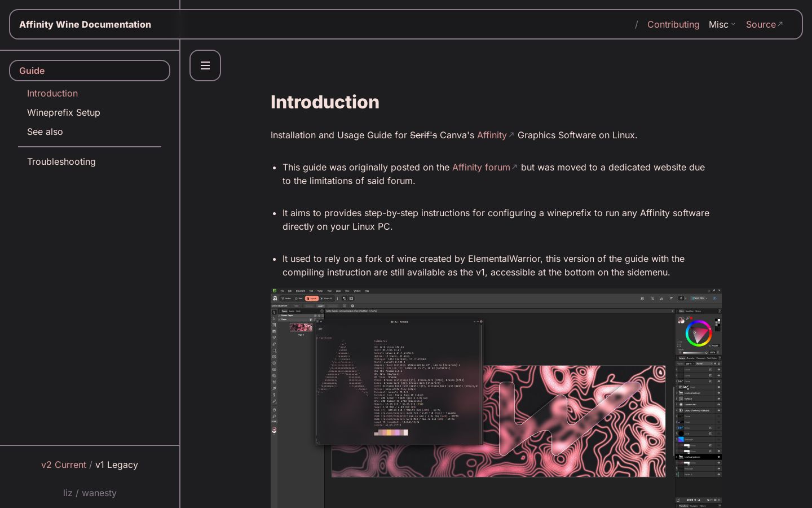
Task: Open the Contributing page in the header
Action: click(673, 24)
